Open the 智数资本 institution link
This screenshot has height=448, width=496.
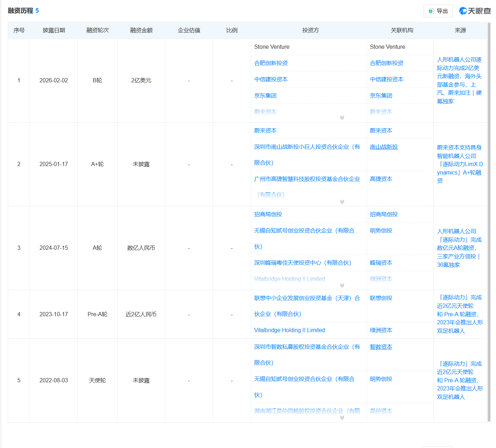381,347
